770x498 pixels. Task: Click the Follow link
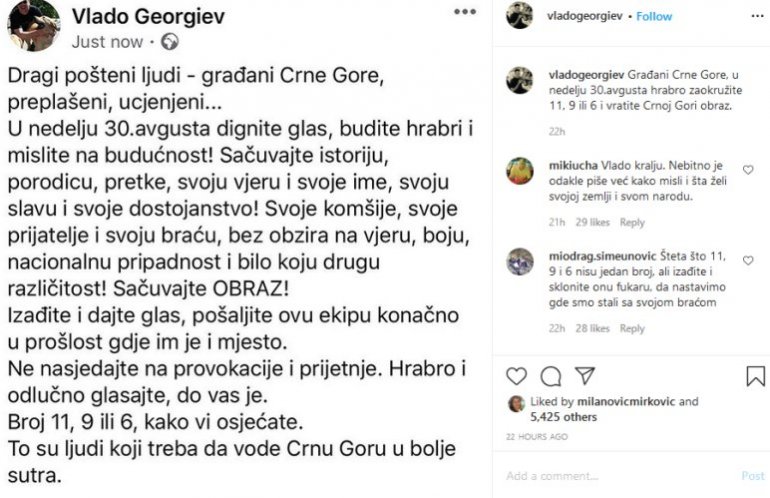pyautogui.click(x=655, y=17)
